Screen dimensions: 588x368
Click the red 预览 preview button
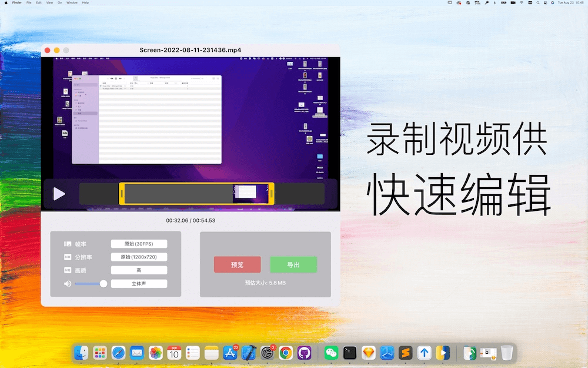[x=238, y=264]
